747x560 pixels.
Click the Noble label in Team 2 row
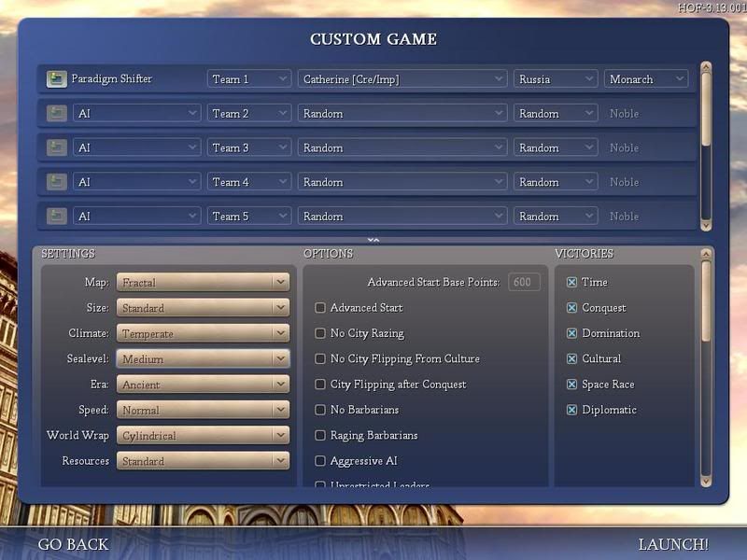624,113
